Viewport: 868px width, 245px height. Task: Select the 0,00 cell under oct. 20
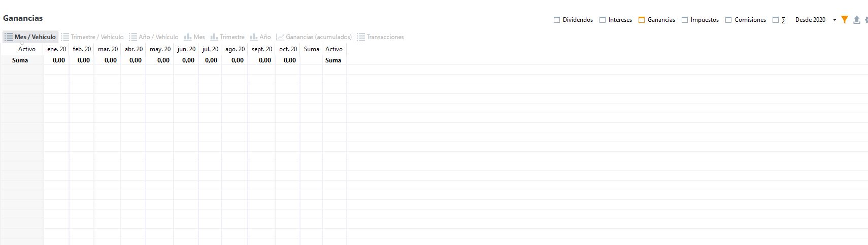click(x=288, y=60)
